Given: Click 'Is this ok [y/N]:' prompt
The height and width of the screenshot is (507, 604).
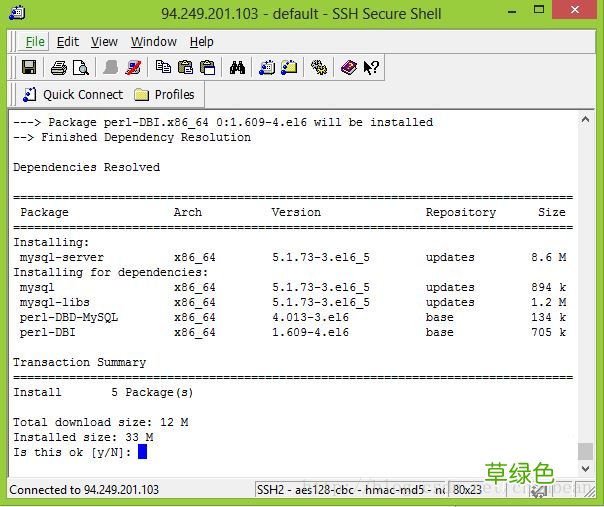Looking at the screenshot, I should [x=72, y=452].
